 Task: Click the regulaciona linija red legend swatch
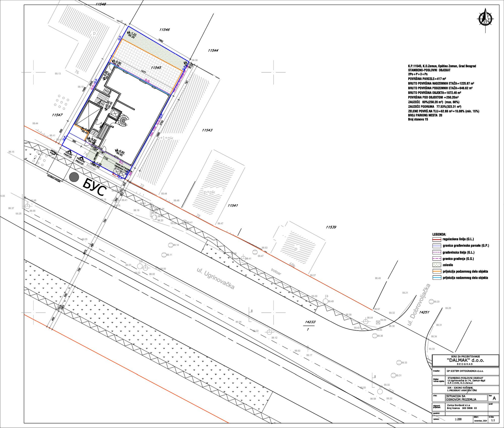pyautogui.click(x=436, y=239)
